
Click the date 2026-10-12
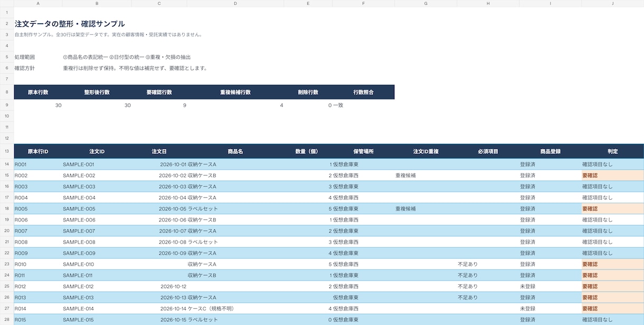tap(174, 286)
